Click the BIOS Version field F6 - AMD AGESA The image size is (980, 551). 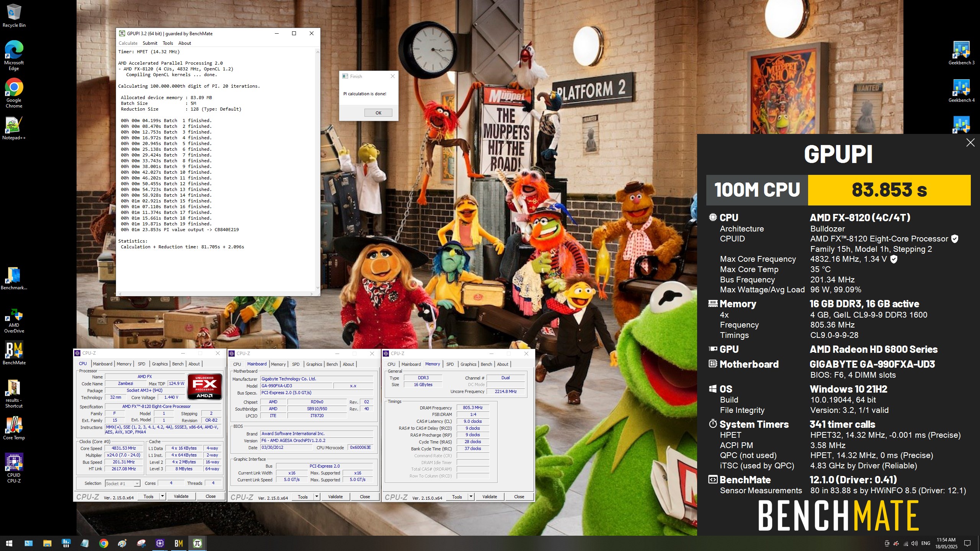317,440
